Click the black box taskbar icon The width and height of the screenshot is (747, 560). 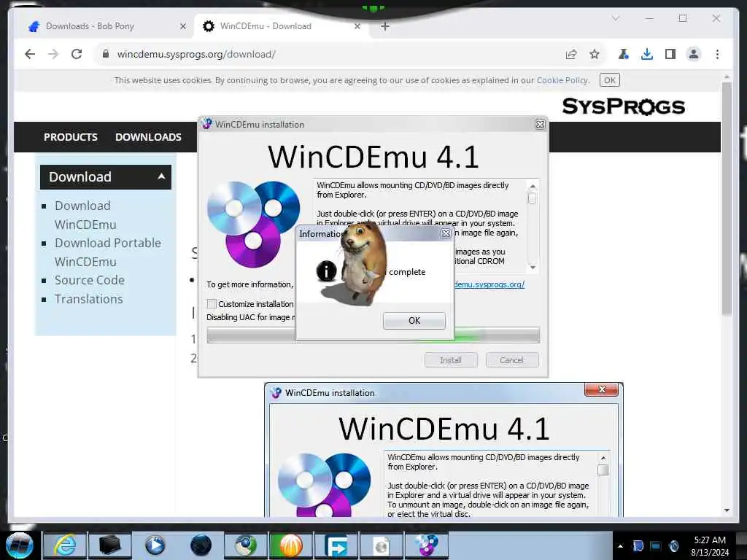tap(109, 545)
